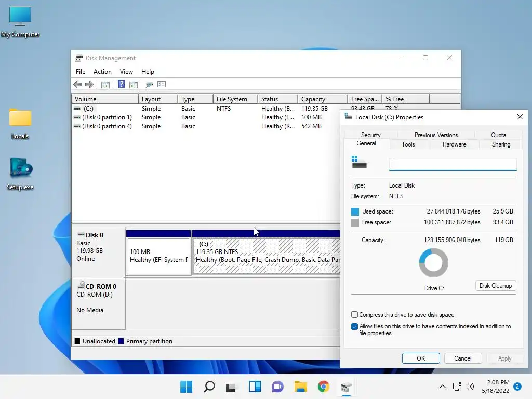Select the 100 MB EFI System partition block
532x399 pixels.
click(x=158, y=252)
